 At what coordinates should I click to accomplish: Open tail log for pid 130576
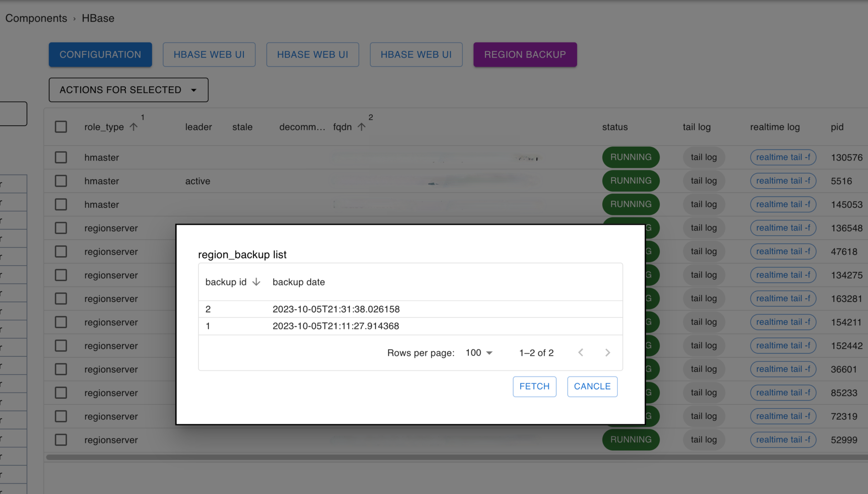tap(704, 157)
